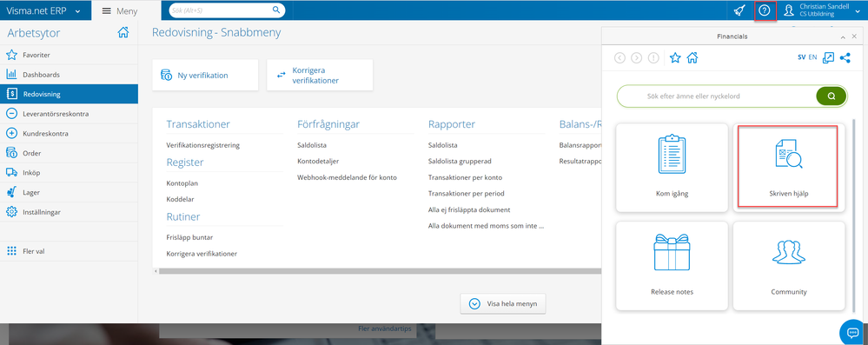Open Saldolista under Förfrågningar
Screen dimensions: 868x345
click(312, 145)
